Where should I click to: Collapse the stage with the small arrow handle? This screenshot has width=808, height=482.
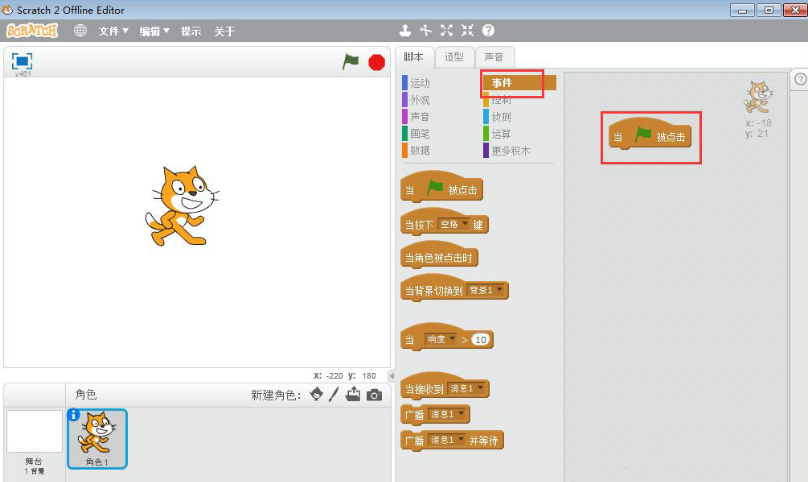[391, 376]
